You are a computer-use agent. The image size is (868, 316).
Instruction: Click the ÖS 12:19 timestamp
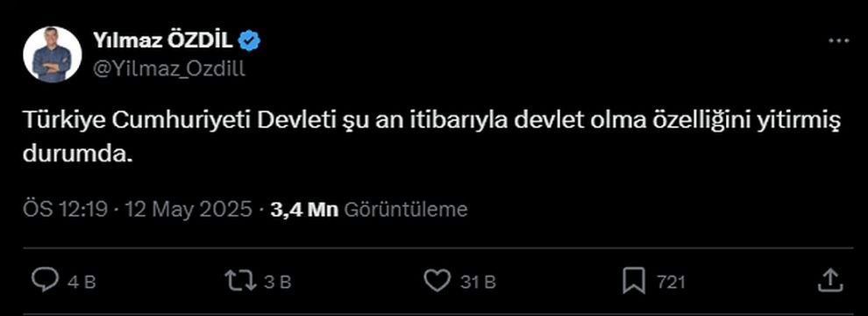click(x=64, y=210)
